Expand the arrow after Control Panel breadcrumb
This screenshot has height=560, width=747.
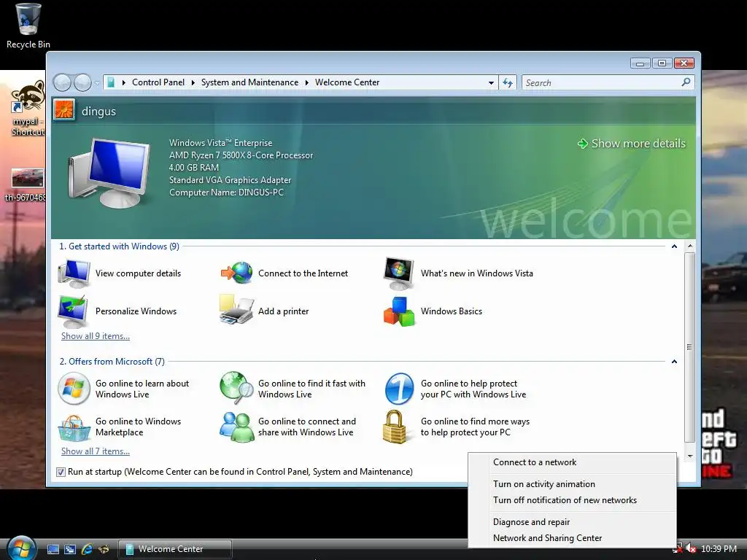[x=193, y=82]
